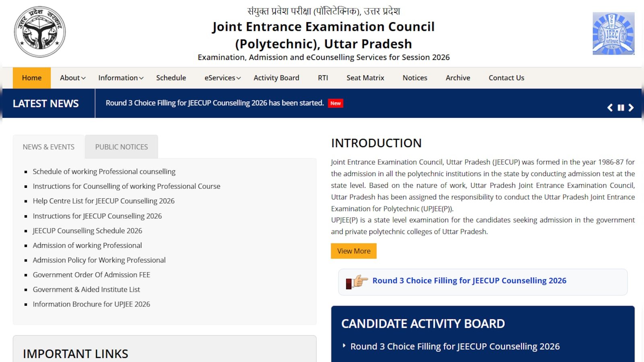The image size is (644, 362).
Task: Open the RTI page
Action: (x=323, y=78)
